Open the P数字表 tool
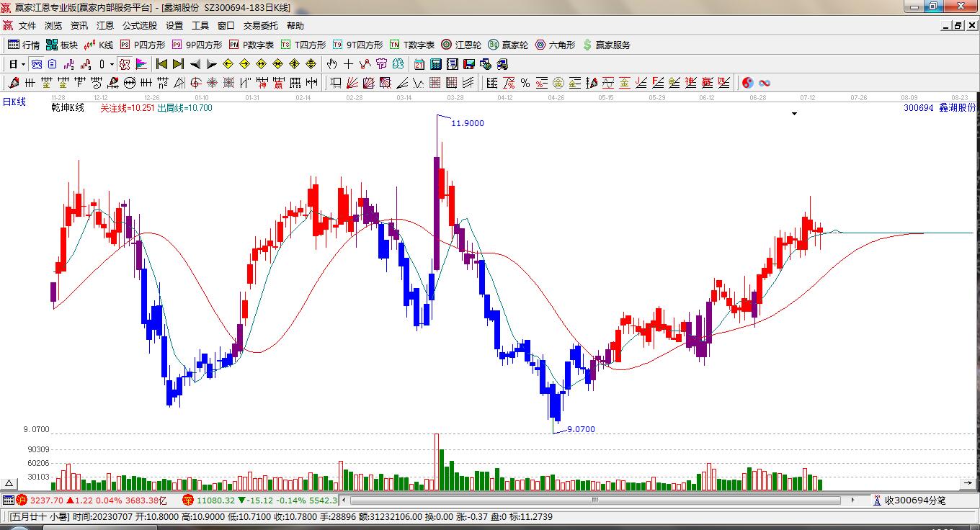 (x=251, y=45)
